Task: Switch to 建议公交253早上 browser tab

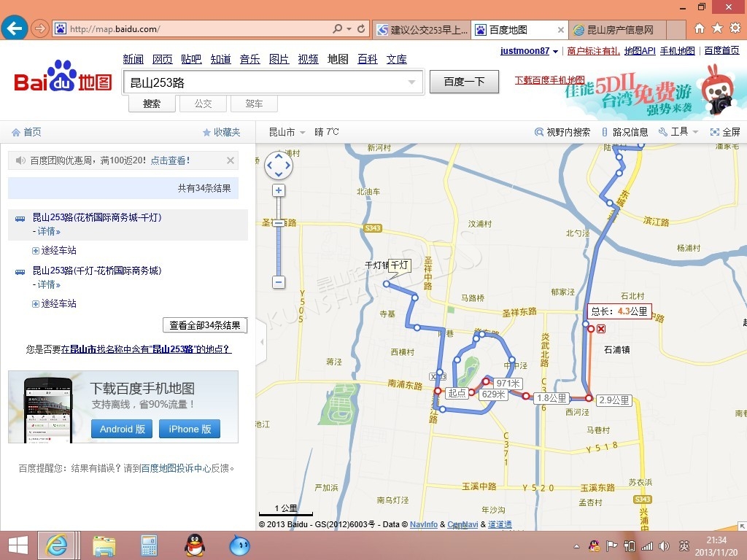Action: 422,29
